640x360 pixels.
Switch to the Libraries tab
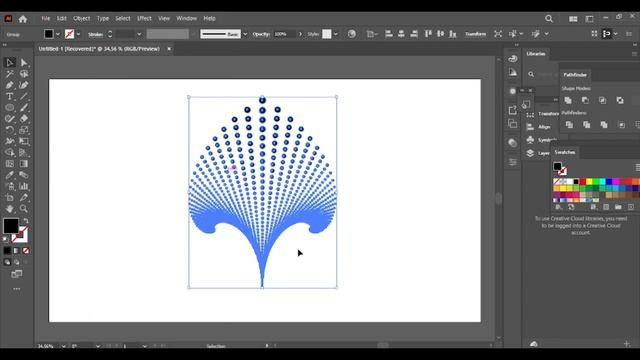tap(536, 54)
